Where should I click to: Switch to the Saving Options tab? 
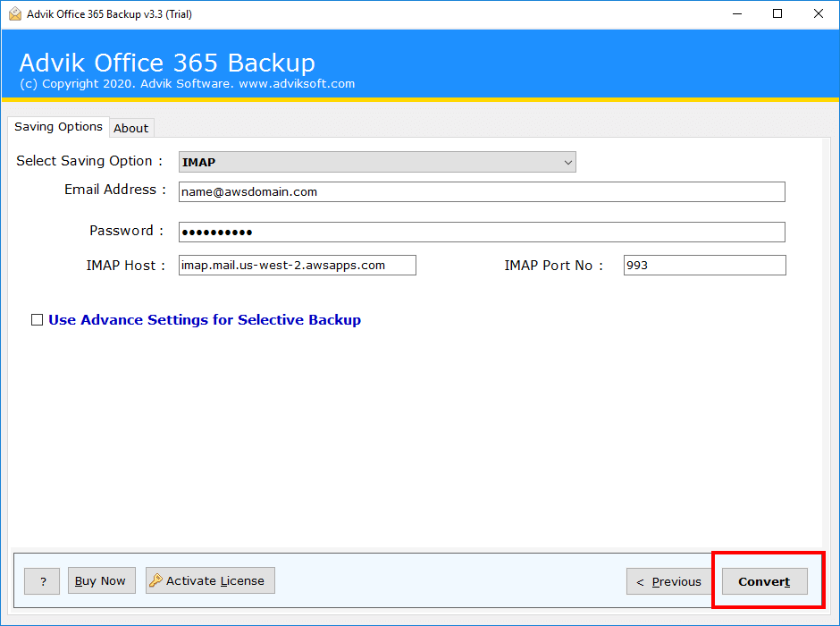(x=58, y=127)
